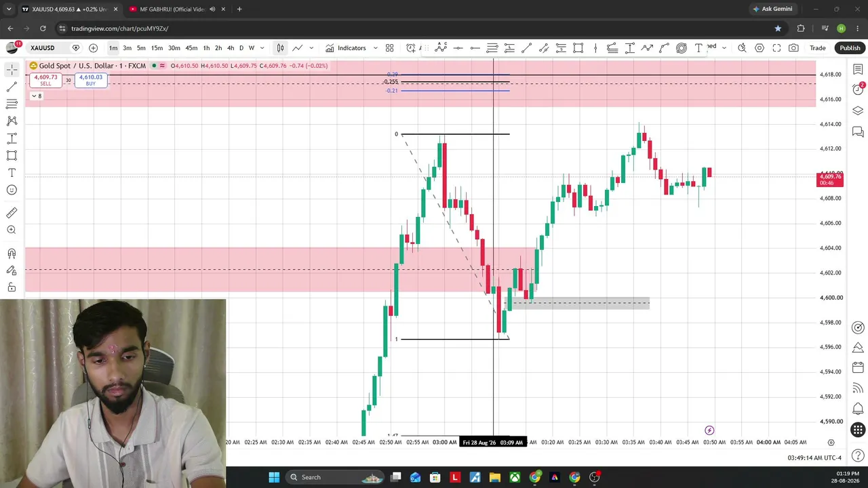Bookmark this page with the star icon

pyautogui.click(x=778, y=28)
